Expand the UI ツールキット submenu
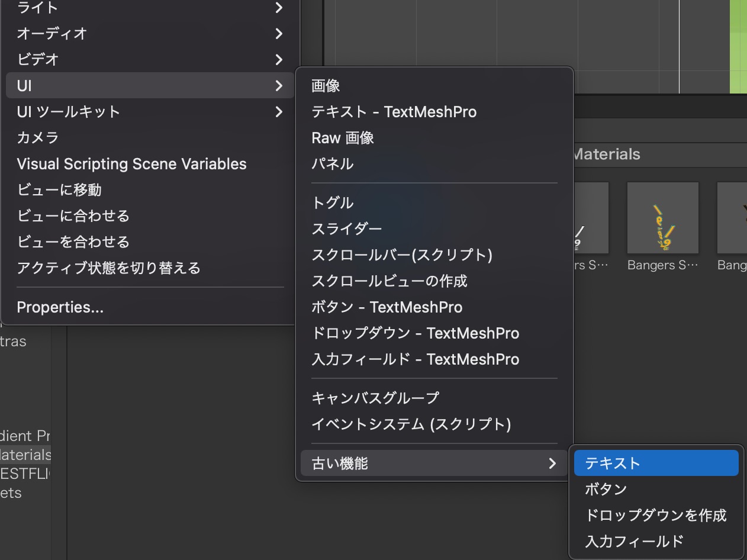Image resolution: width=747 pixels, height=560 pixels. pos(278,112)
